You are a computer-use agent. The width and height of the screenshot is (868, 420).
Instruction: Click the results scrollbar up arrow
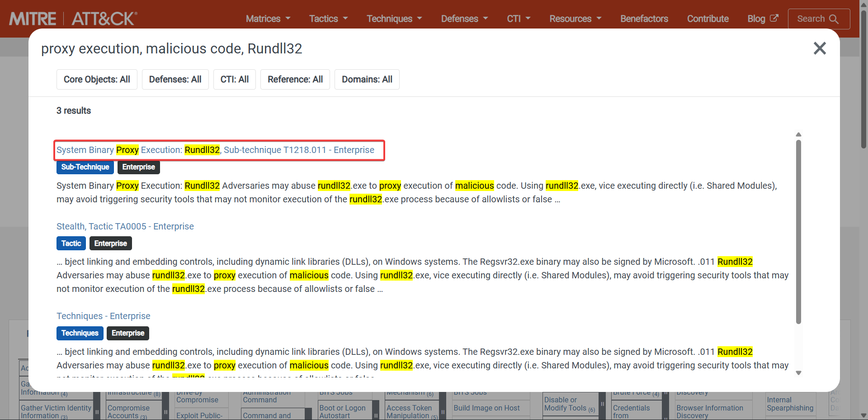[x=798, y=134]
